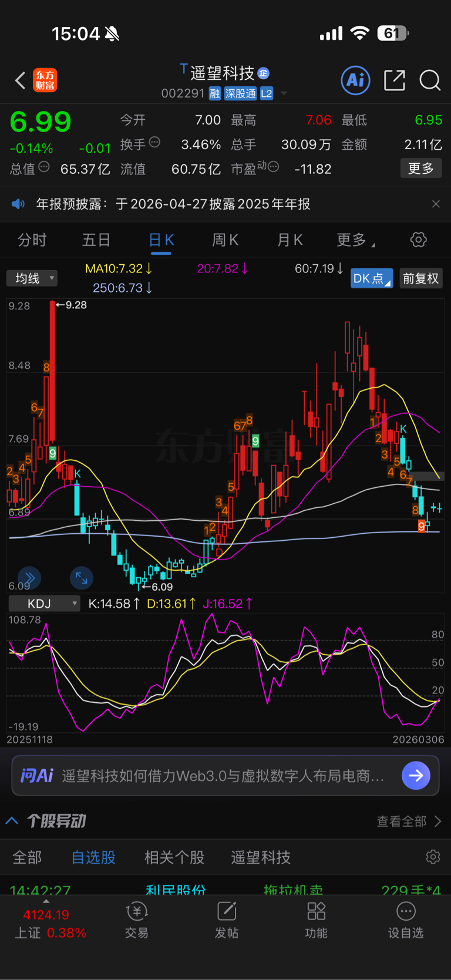Toggle the DK点 signal button

point(372,278)
